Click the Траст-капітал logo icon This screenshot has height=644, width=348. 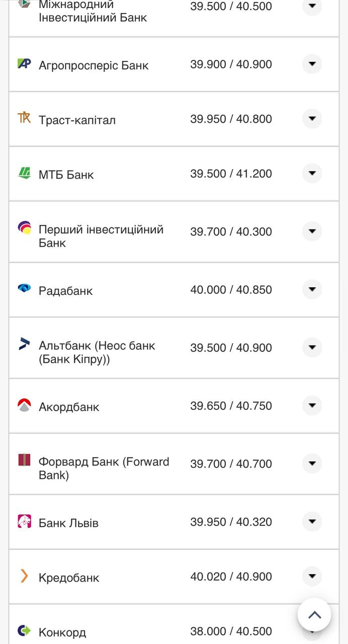pos(24,118)
